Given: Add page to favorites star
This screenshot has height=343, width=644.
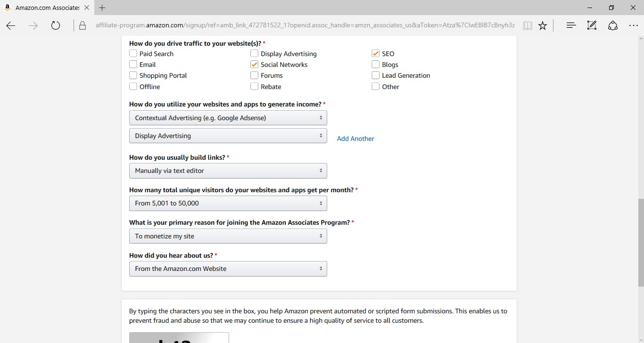Looking at the screenshot, I should [x=543, y=25].
